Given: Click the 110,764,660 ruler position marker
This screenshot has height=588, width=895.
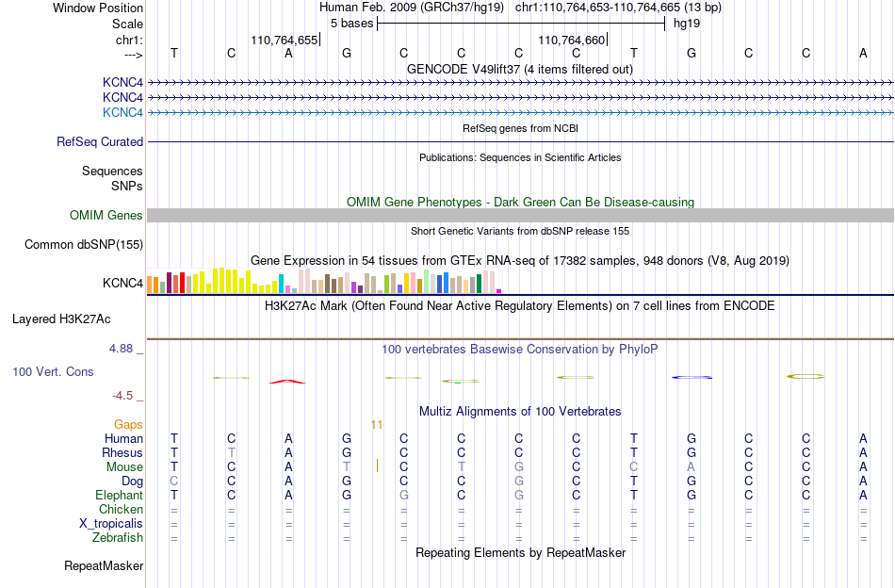Looking at the screenshot, I should click(573, 40).
